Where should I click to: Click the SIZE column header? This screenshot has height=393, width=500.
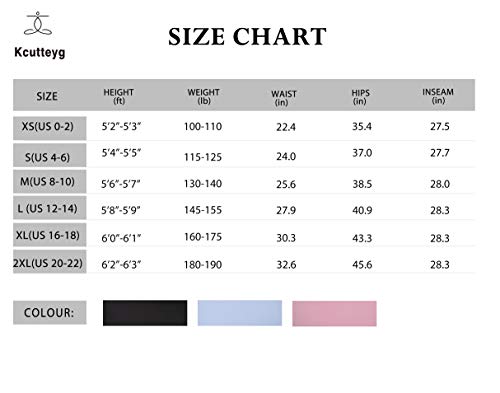tap(47, 96)
